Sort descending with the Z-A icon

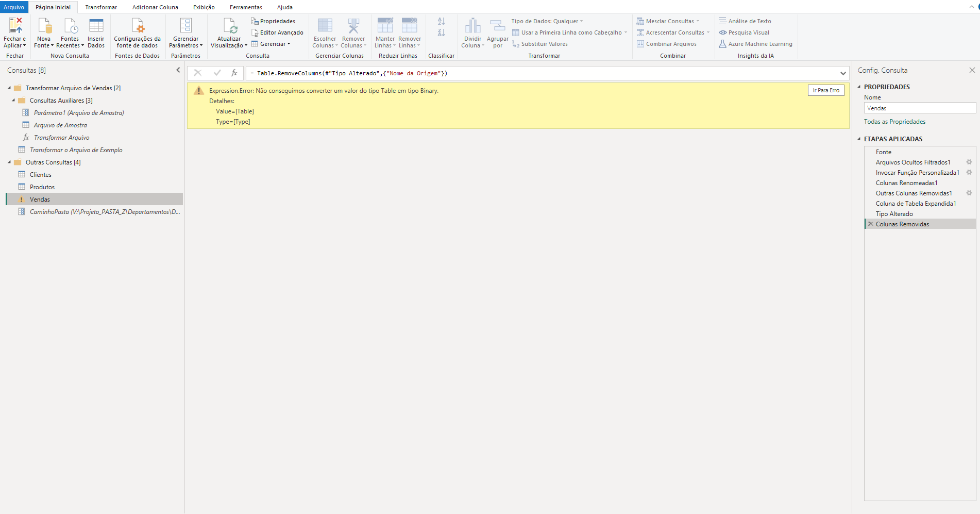pyautogui.click(x=441, y=32)
